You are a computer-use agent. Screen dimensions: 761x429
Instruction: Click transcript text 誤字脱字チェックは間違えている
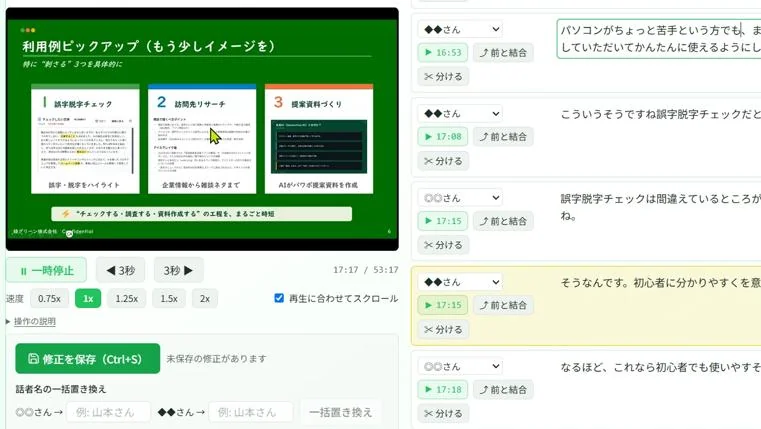point(661,207)
